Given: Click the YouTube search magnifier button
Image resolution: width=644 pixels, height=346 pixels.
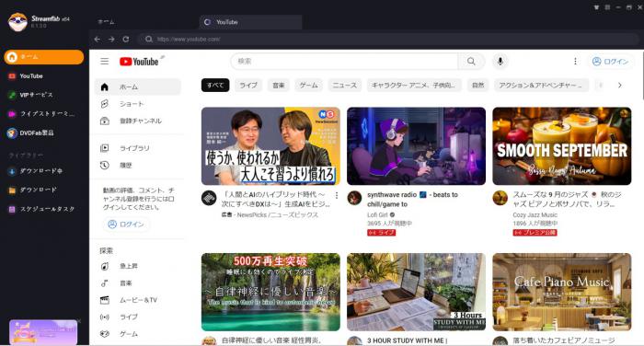Looking at the screenshot, I should 471,62.
